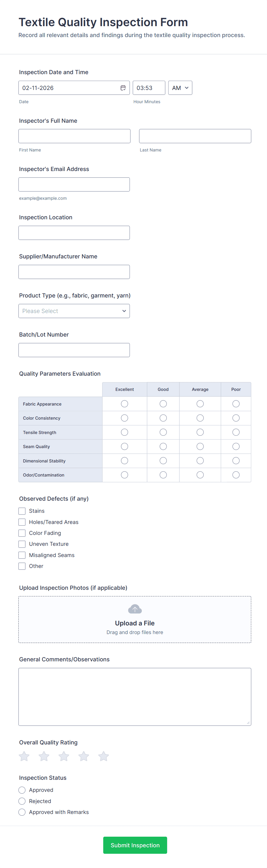Focus the Inspector's First Name field
Viewport: 267px width, 868px height.
point(74,136)
